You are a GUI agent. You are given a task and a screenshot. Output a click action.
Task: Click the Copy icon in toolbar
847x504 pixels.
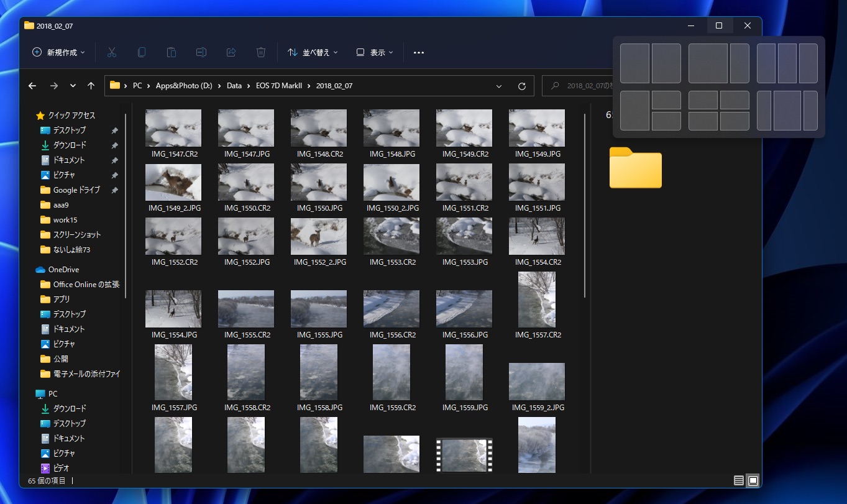click(x=142, y=53)
